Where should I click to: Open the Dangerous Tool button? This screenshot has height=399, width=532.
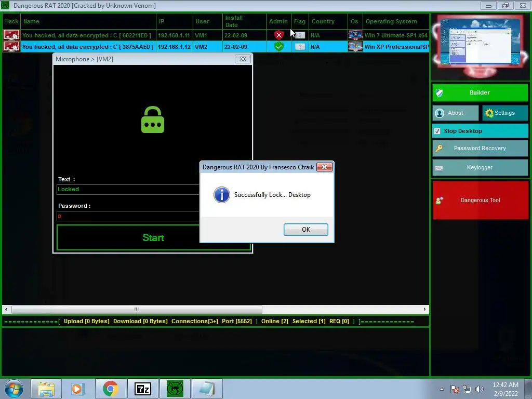point(481,200)
